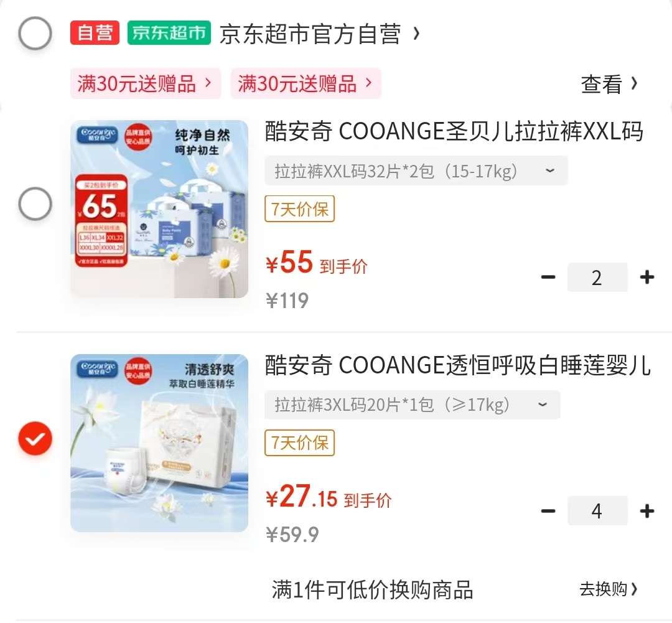Screen dimensions: 672x623
Task: Click the minus icon for the XXL diapers quantity
Action: click(548, 277)
